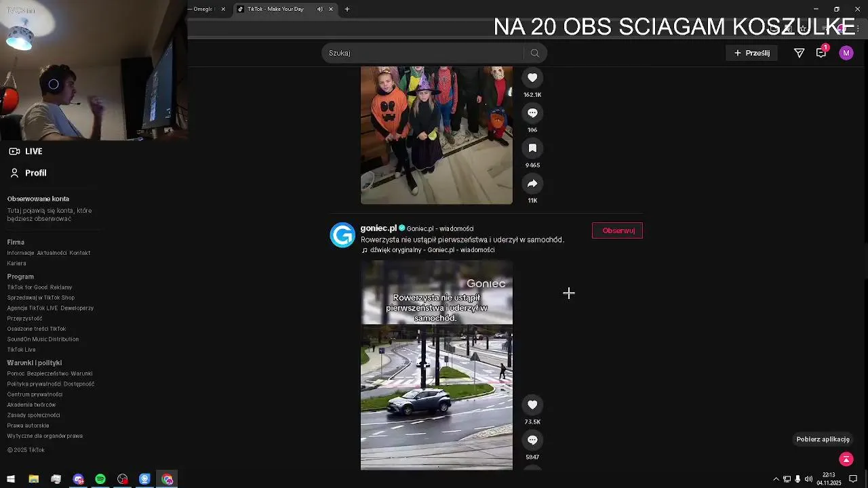Open the Aktualności footer link
Image resolution: width=868 pixels, height=488 pixels.
click(52, 253)
